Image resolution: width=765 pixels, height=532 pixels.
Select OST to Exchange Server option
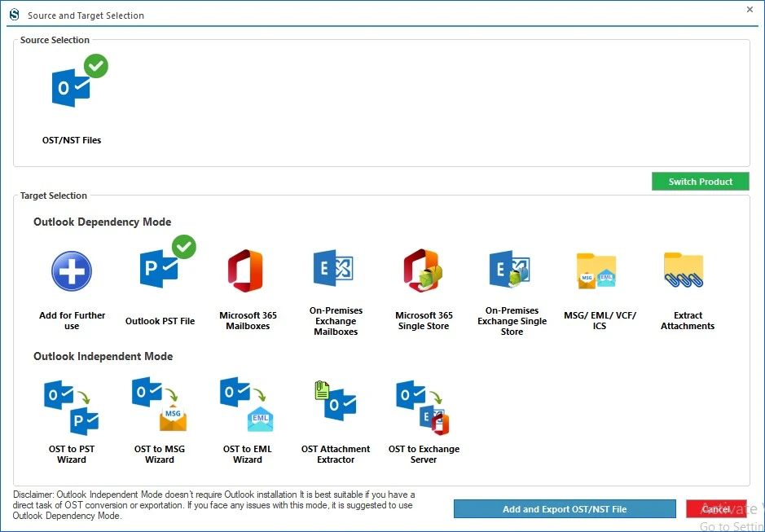click(x=423, y=407)
